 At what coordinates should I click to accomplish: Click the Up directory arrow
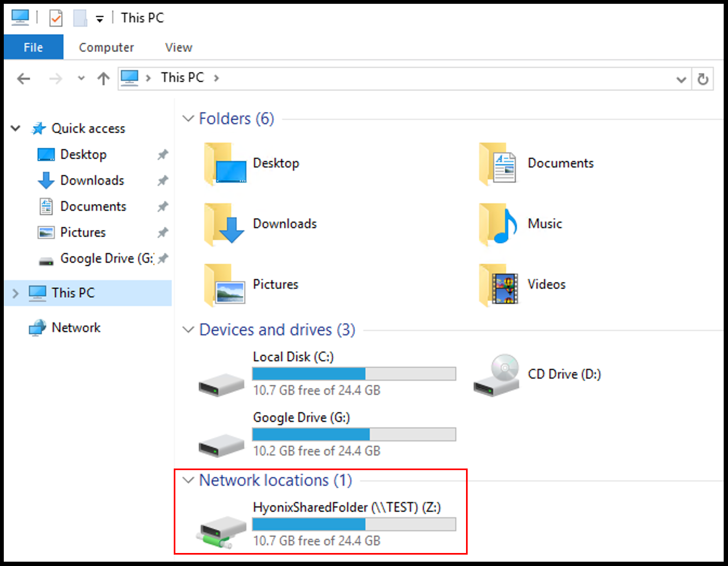point(103,79)
